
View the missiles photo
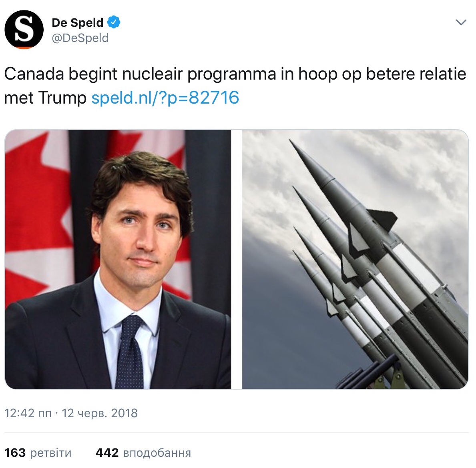click(x=355, y=259)
